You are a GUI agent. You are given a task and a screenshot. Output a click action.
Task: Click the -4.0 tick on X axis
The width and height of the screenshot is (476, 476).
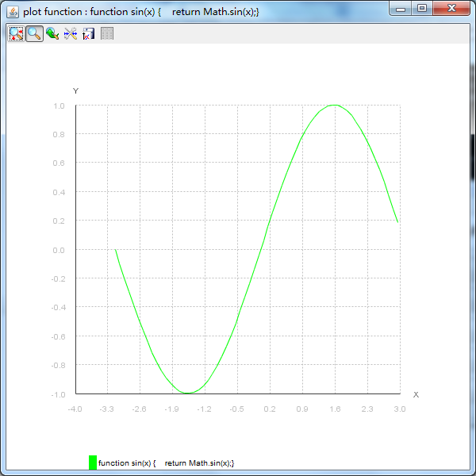pos(75,409)
